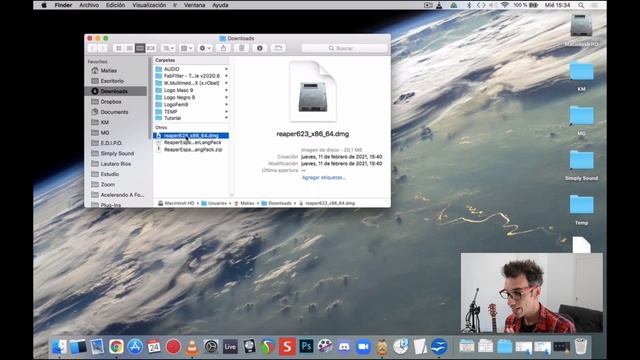Go forward in Finder navigation
The height and width of the screenshot is (360, 640).
click(103, 48)
